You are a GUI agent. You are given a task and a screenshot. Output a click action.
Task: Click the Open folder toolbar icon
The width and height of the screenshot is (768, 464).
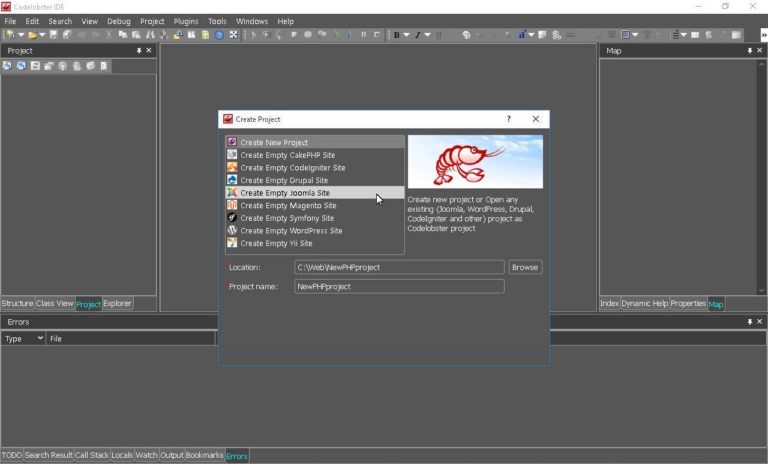coord(32,35)
